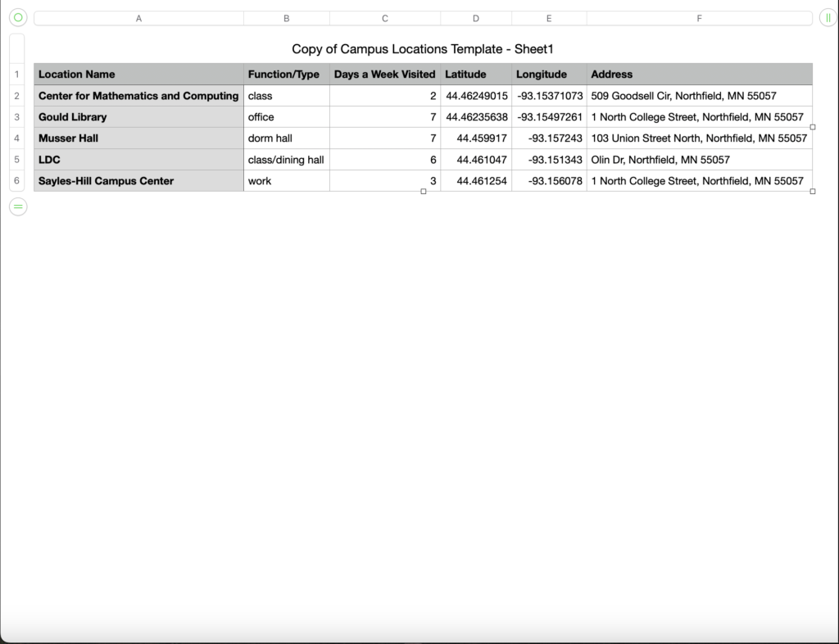
Task: Select row 6 header number
Action: tap(16, 181)
